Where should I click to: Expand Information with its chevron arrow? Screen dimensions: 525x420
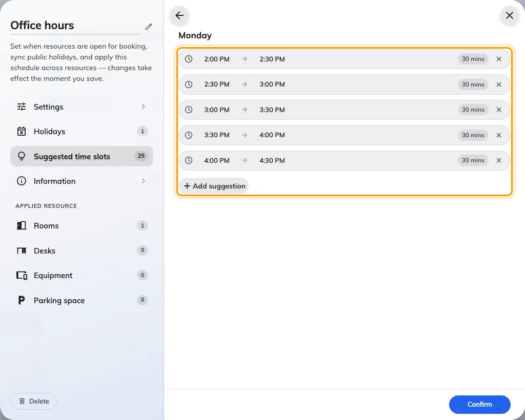tap(144, 181)
